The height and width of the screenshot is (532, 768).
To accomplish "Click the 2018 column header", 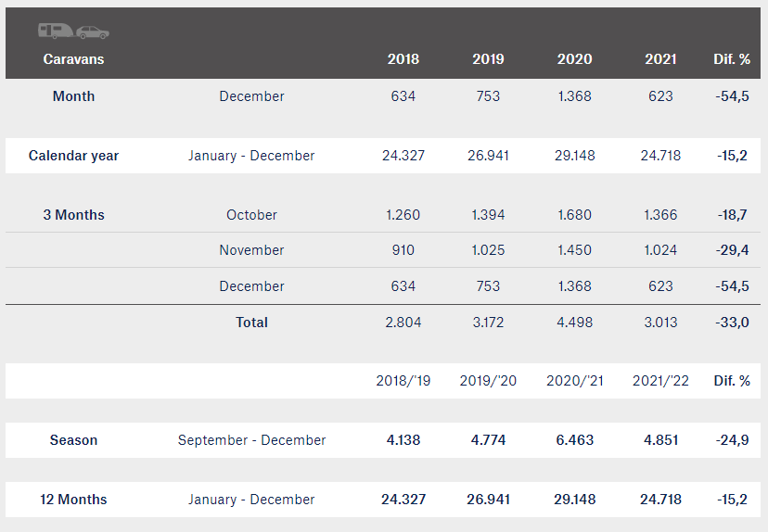I will coord(403,59).
